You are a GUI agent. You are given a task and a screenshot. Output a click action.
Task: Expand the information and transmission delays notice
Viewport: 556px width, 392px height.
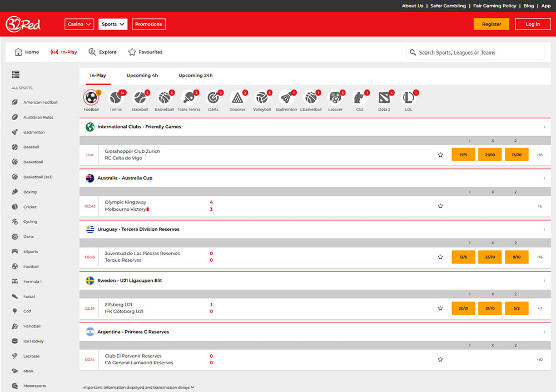138,388
